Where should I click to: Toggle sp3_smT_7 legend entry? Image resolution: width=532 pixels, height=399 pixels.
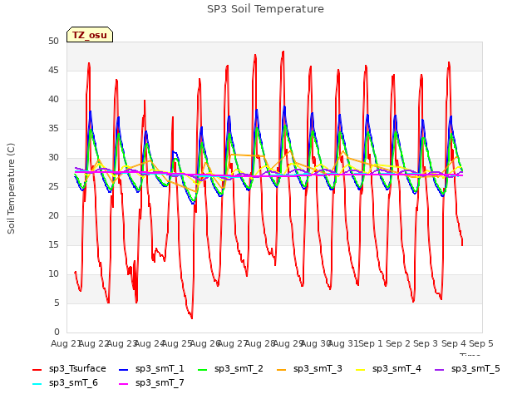tap(151, 382)
